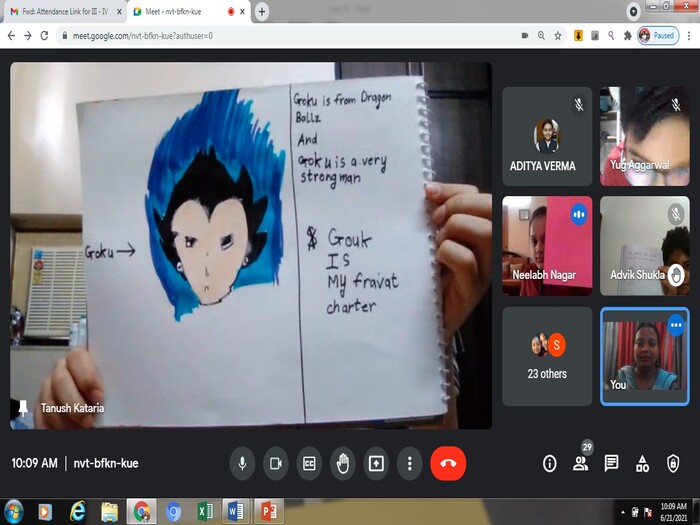The height and width of the screenshot is (525, 700).
Task: Click the camera permission icon in address bar
Action: tap(525, 36)
